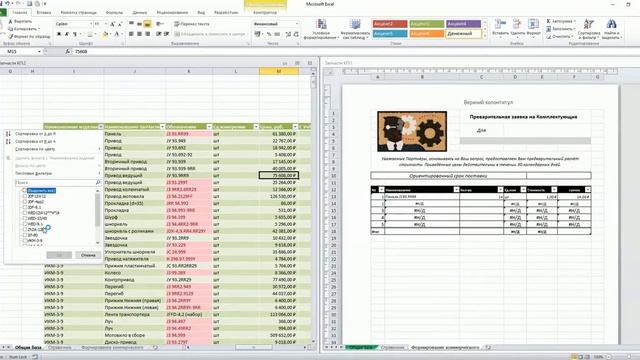Click 'Копировать' in the clipboard group

pos(24,29)
